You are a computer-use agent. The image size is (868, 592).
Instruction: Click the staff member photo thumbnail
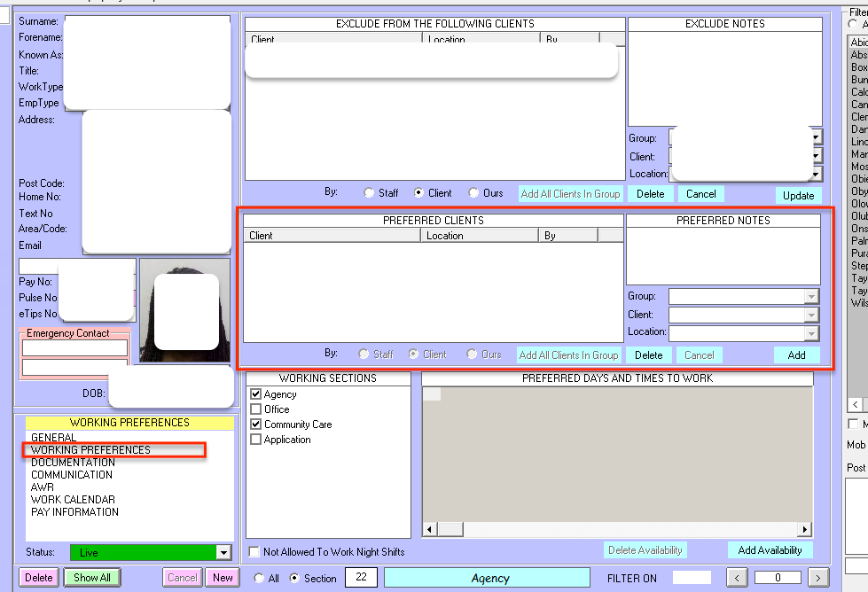point(184,310)
